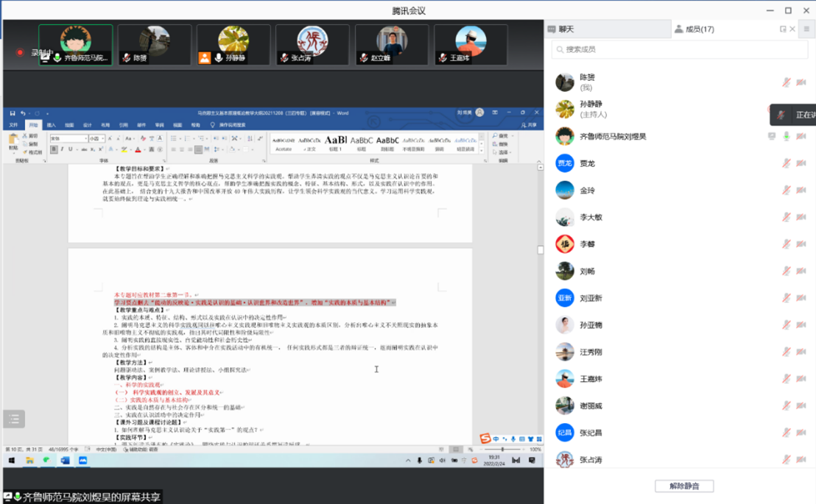Screen dimensions: 816x504
Task: Click 贾龙's camera-off icon
Action: pos(801,163)
